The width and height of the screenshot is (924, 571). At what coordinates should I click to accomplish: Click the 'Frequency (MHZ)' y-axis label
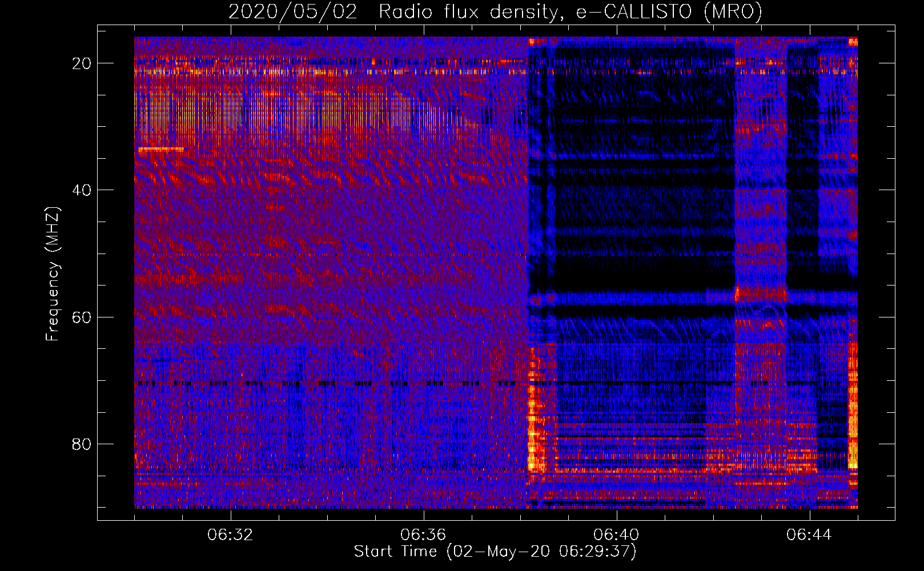click(53, 274)
